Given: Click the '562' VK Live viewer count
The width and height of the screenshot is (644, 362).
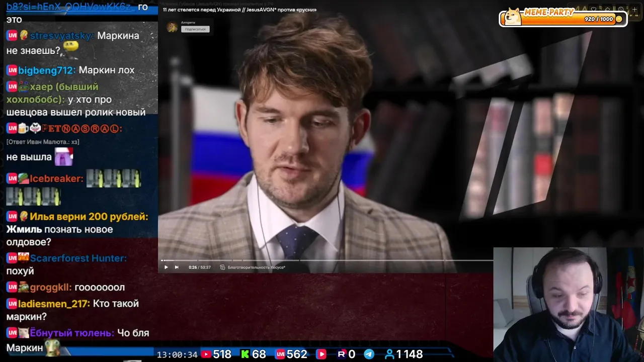Looking at the screenshot, I should pos(297,354).
